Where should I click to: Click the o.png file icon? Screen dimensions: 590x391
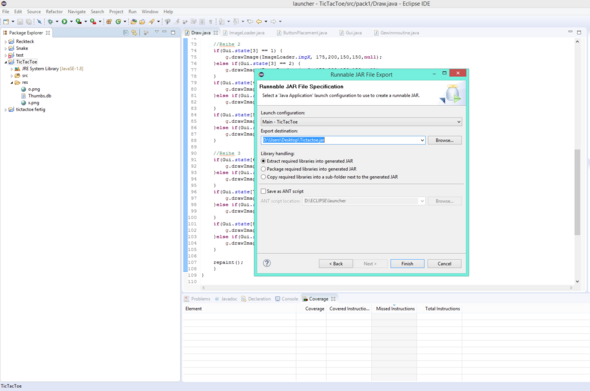[23, 89]
